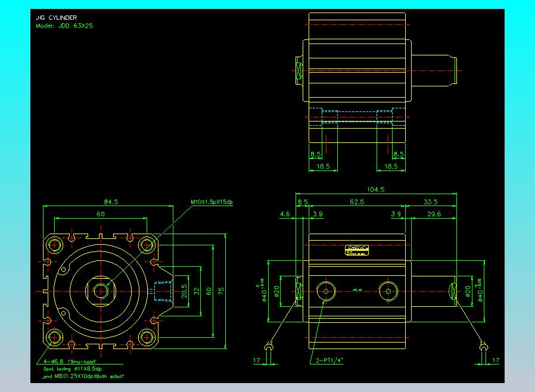Select the 32 vertical dimension text

tap(197, 291)
